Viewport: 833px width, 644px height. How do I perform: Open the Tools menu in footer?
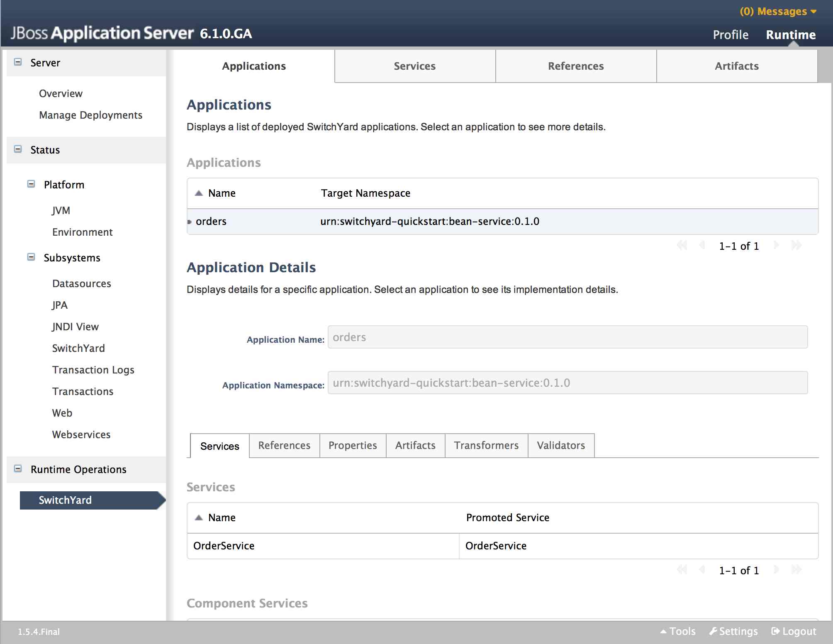[678, 632]
